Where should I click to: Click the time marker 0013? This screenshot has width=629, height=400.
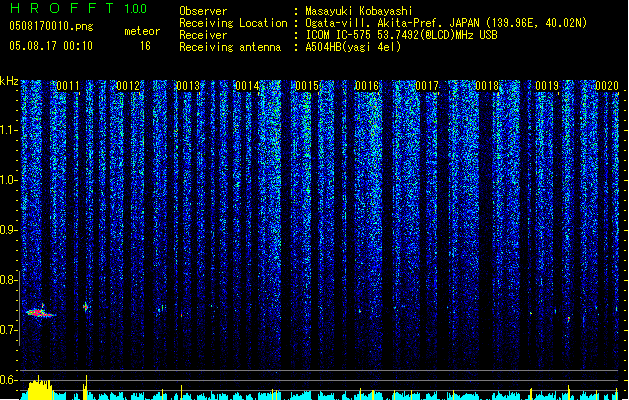pos(188,86)
